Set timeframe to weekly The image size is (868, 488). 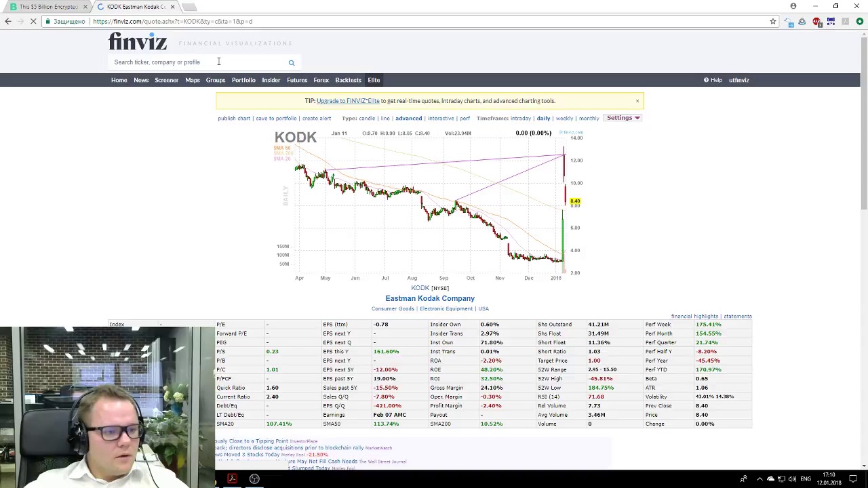[x=564, y=119]
